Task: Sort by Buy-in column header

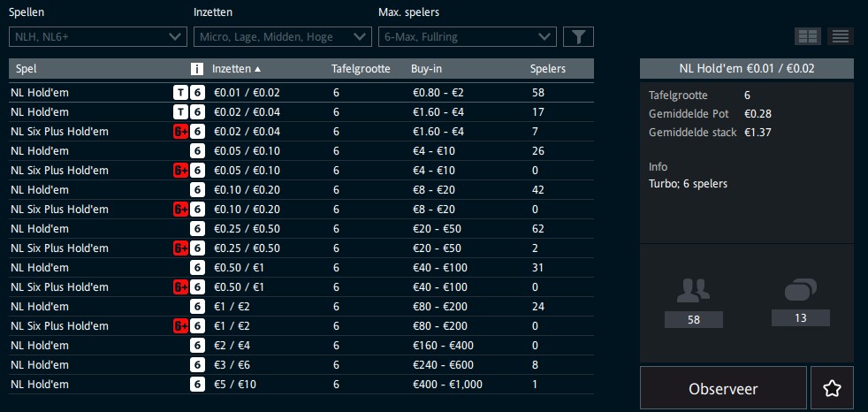Action: coord(428,69)
